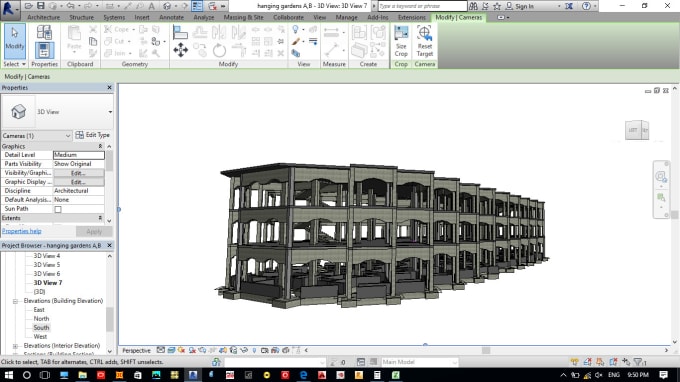Screen dimensions: 680x382
Task: Click Edit for Visibility/Graphics overrides
Action: click(78, 173)
